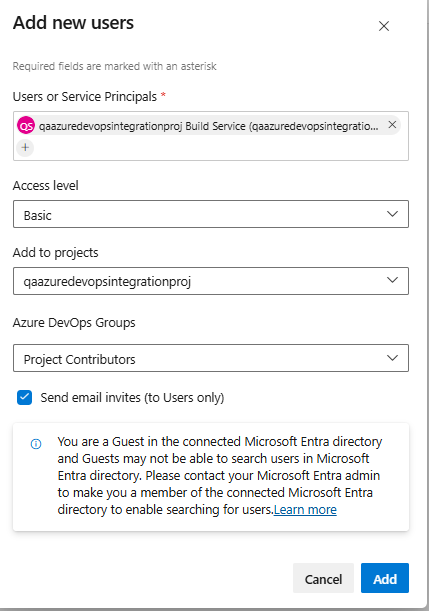Remove the Build Service user chip
The width and height of the screenshot is (429, 611).
(392, 125)
